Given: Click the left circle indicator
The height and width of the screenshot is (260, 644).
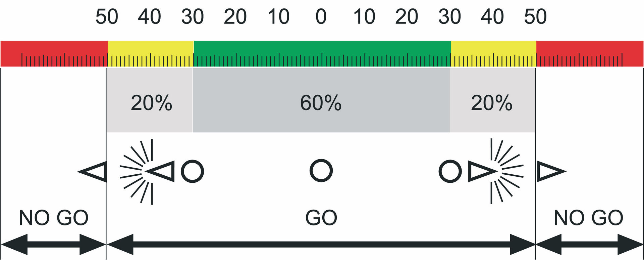Looking at the screenshot, I should point(192,171).
